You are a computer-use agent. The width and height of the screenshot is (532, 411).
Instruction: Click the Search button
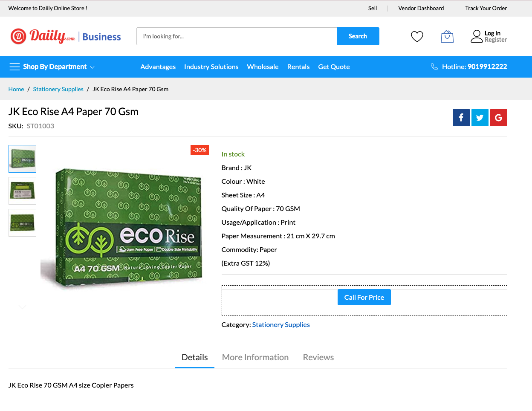(x=358, y=36)
